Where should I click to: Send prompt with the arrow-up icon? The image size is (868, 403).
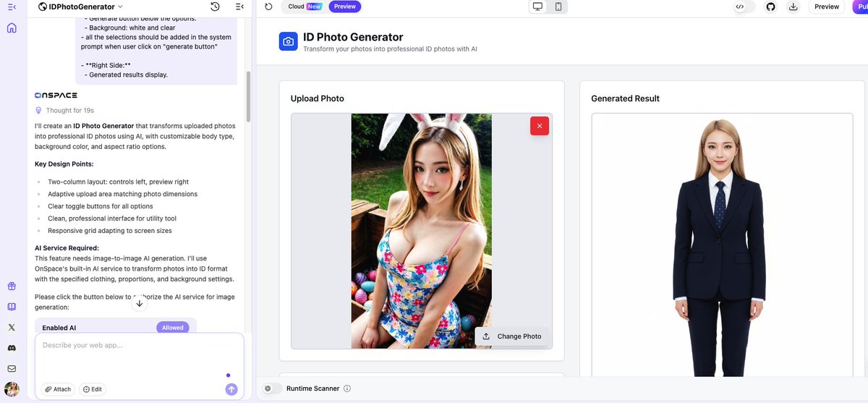(231, 389)
